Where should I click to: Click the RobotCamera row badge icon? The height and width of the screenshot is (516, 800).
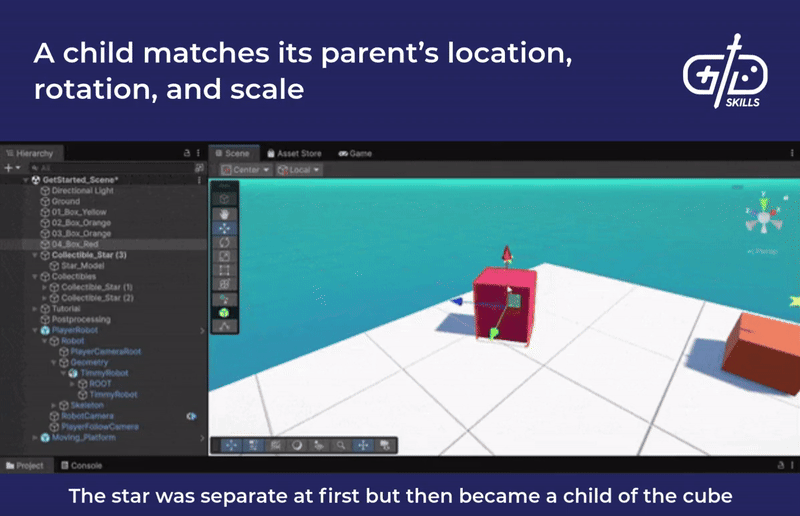point(191,416)
